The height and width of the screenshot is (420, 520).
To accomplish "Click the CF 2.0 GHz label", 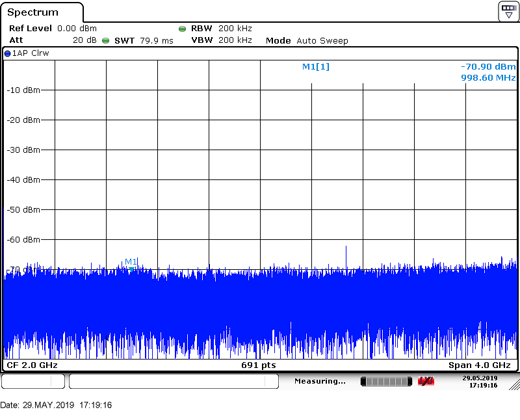I will 32,365.
